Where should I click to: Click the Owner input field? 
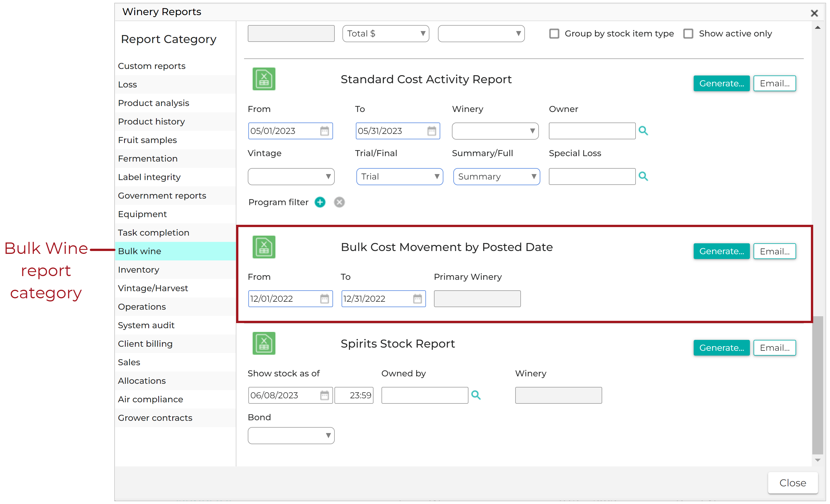(x=592, y=131)
